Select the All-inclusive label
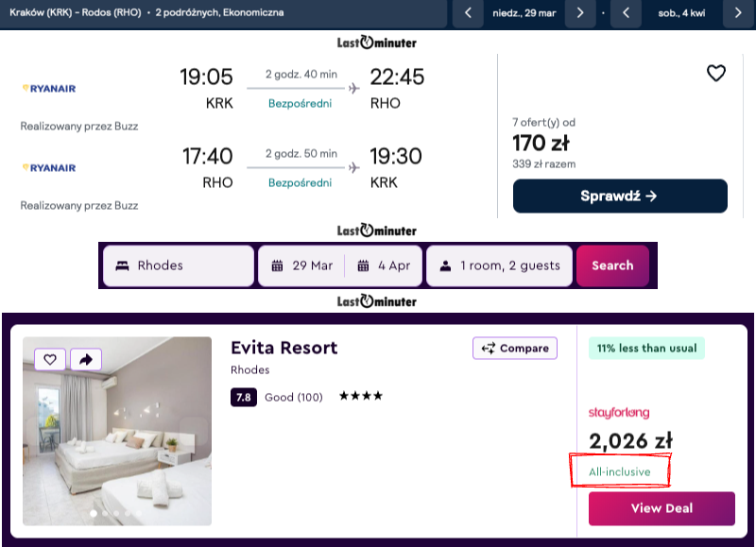 click(x=620, y=471)
